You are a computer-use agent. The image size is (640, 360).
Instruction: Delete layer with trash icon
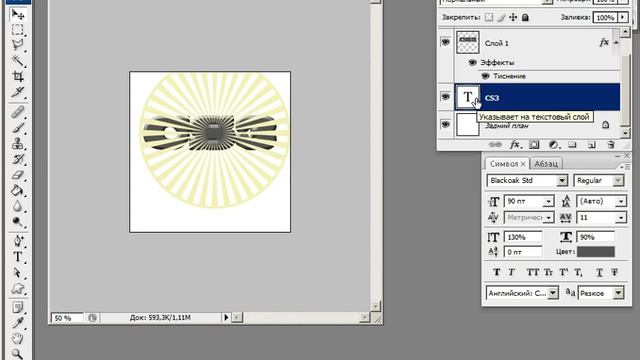(x=611, y=144)
